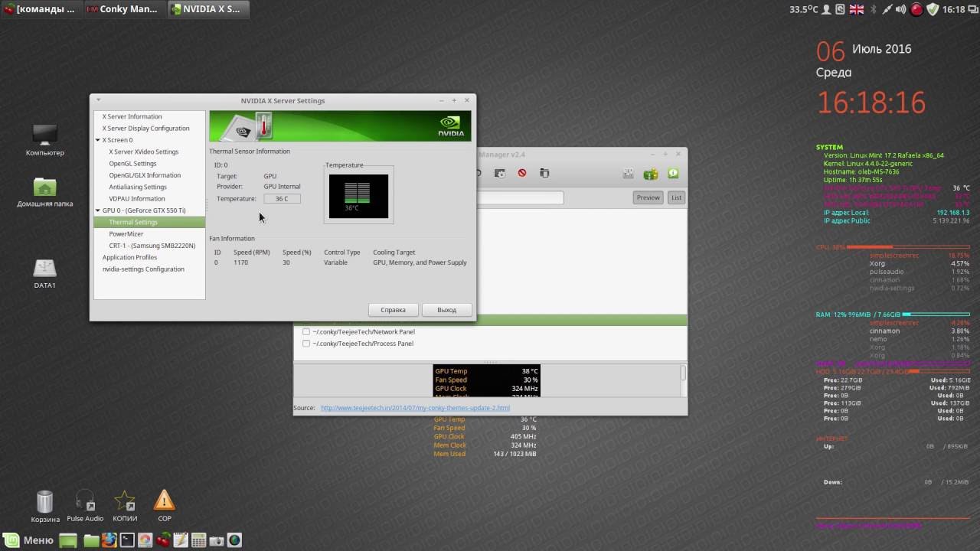Screen dimensions: 980x551
Task: Open the cherry icon app launcher
Action: click(162, 540)
